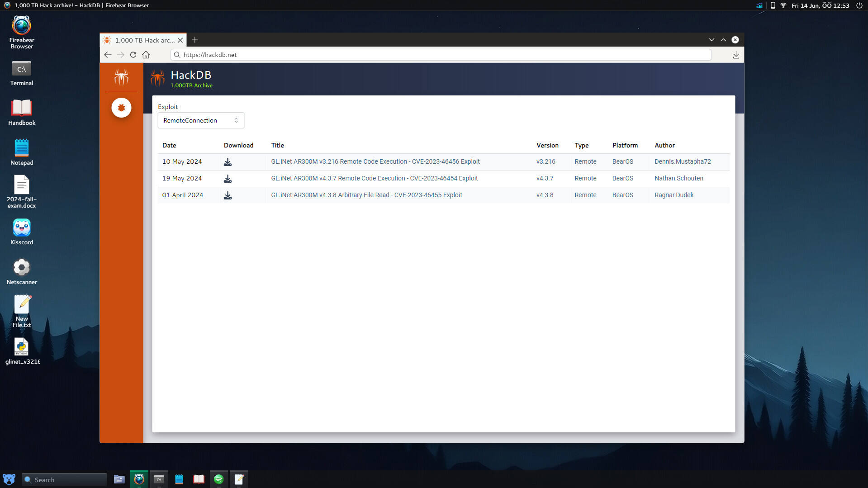
Task: Click inside the browser address bar
Action: click(x=407, y=55)
